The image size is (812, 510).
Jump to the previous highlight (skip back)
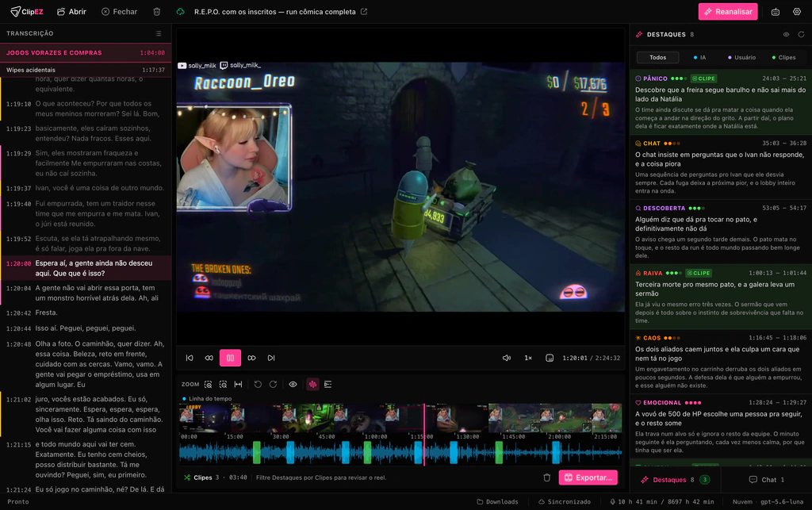pyautogui.click(x=190, y=358)
